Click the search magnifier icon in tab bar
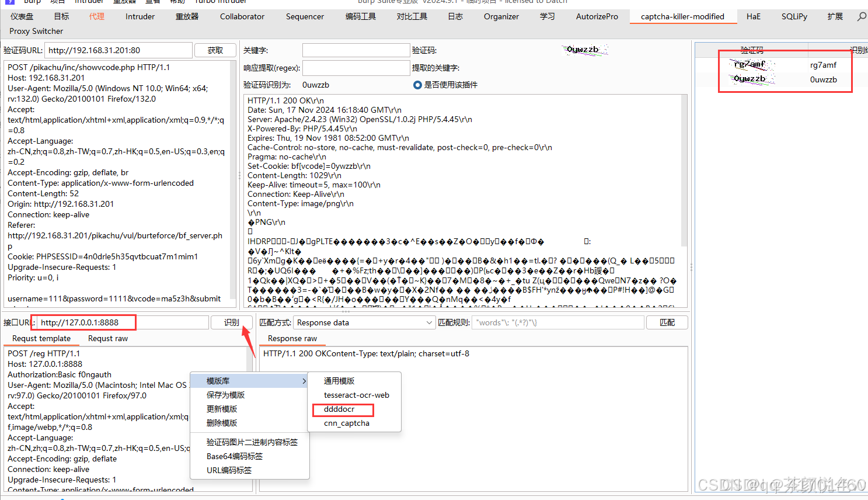This screenshot has width=868, height=500. click(x=862, y=16)
